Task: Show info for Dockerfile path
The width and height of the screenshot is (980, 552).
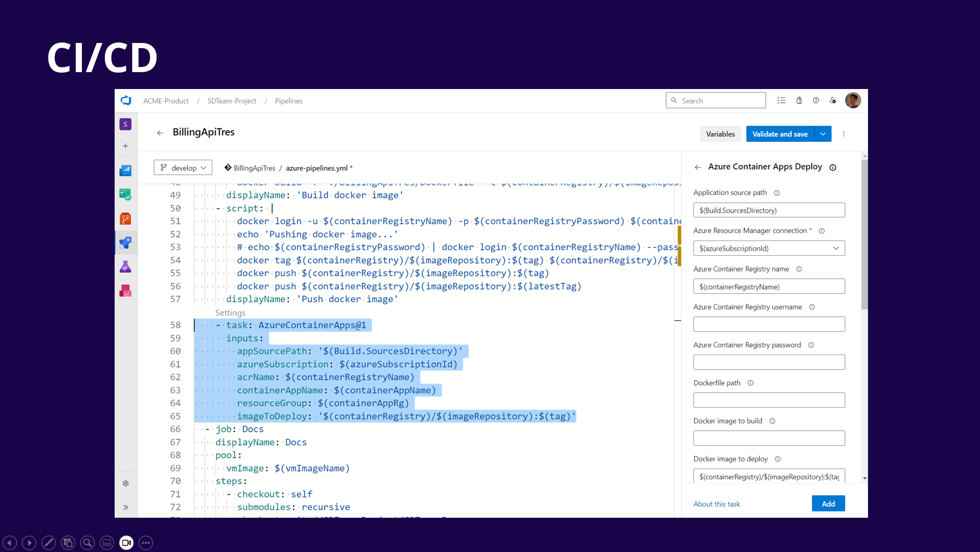Action: [751, 383]
